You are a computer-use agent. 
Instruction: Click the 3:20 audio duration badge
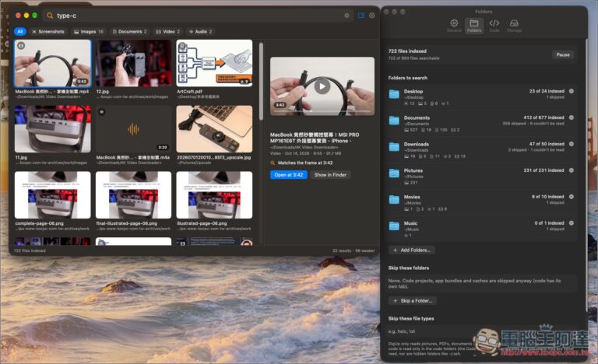tap(163, 147)
